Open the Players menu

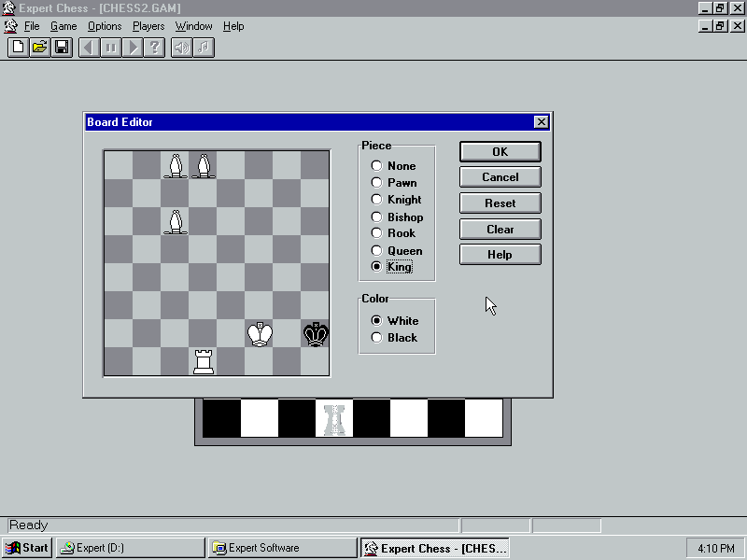coord(148,26)
